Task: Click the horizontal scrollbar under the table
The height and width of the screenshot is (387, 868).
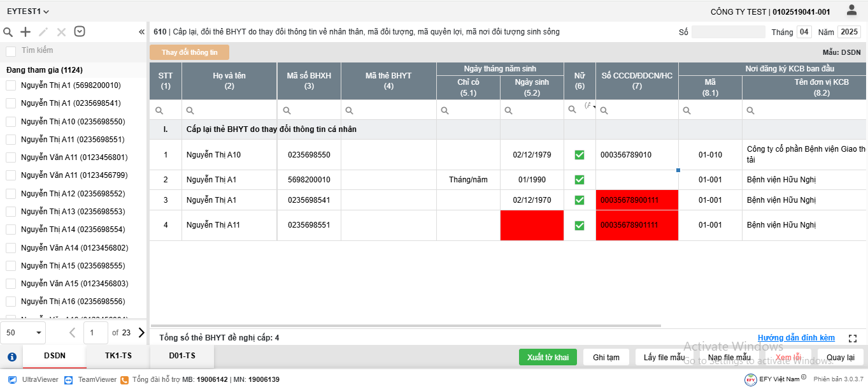Action: tap(408, 326)
